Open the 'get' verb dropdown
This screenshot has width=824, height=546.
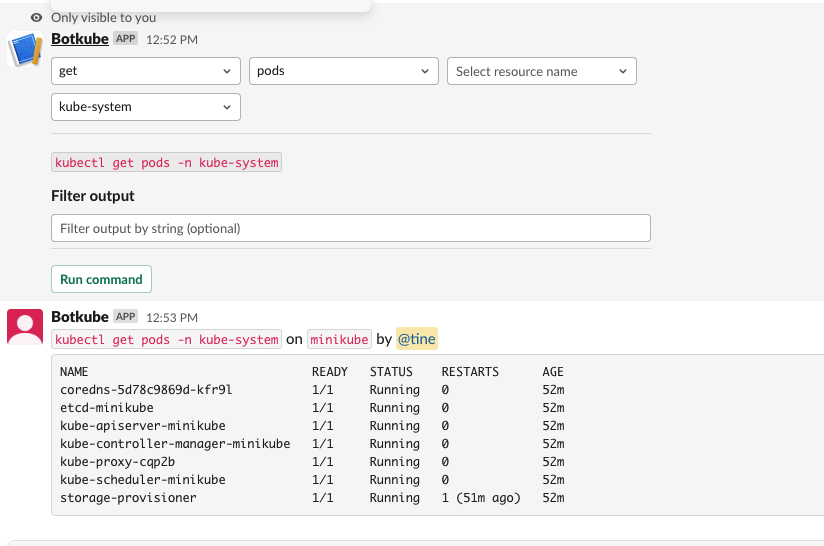[146, 71]
